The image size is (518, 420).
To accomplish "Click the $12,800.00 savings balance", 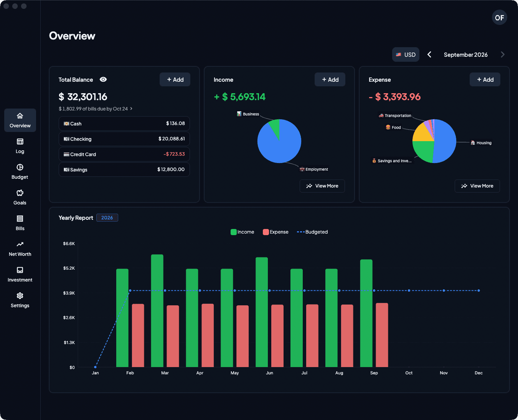I will (171, 170).
